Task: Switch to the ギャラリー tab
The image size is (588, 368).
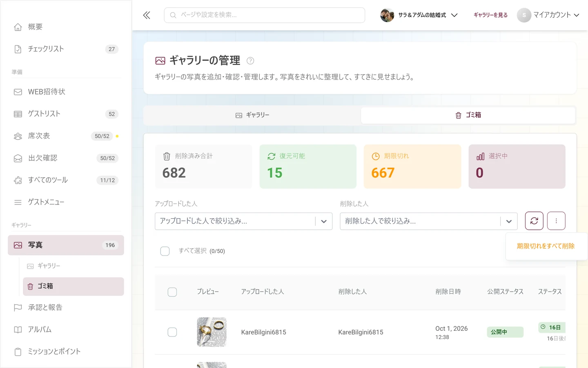Action: (x=252, y=115)
